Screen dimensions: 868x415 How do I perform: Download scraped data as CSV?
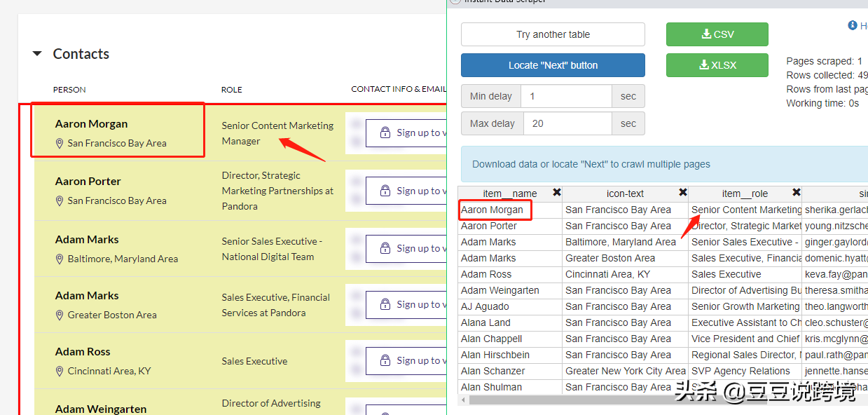(x=717, y=34)
